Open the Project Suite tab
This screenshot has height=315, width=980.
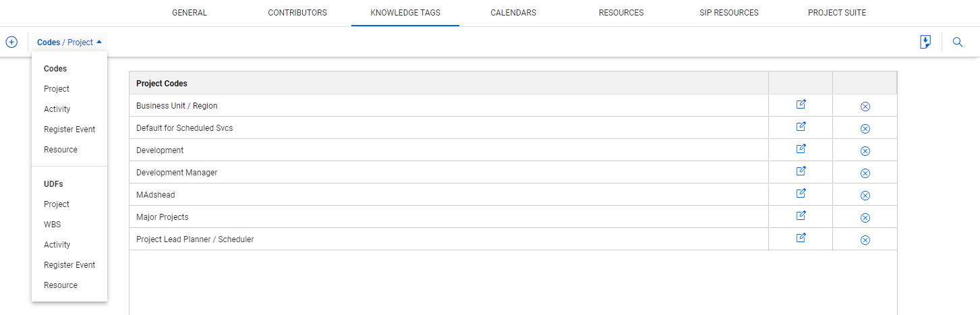click(x=837, y=13)
